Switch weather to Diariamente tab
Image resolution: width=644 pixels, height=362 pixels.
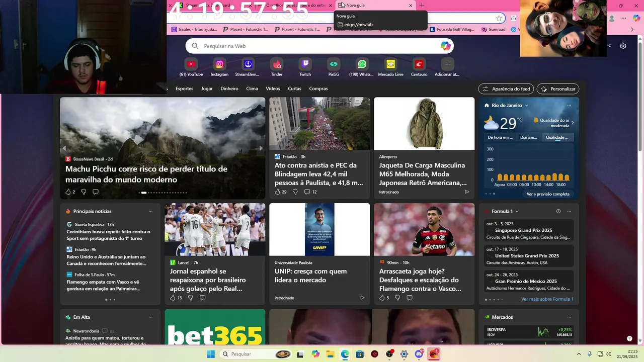529,137
